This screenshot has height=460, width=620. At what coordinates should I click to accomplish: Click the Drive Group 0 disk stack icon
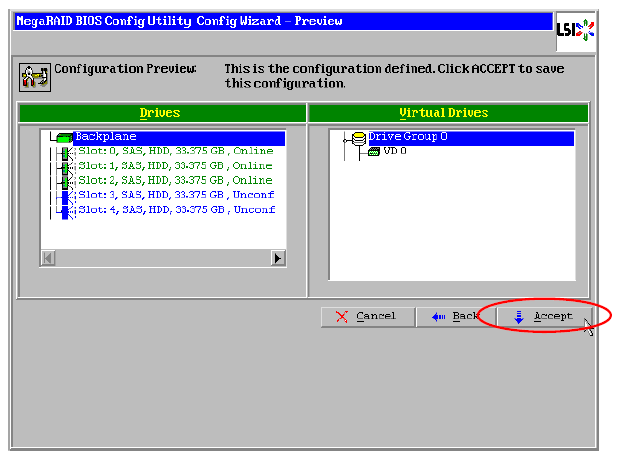pyautogui.click(x=359, y=139)
